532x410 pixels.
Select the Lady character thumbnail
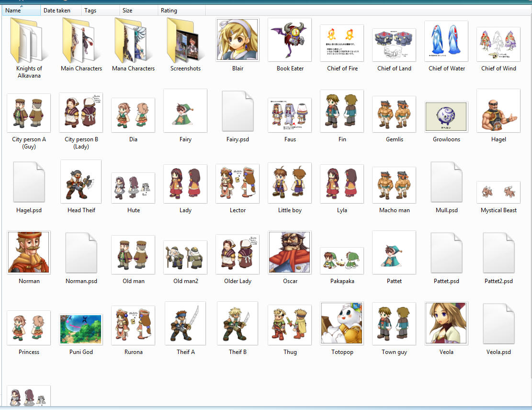tap(186, 184)
